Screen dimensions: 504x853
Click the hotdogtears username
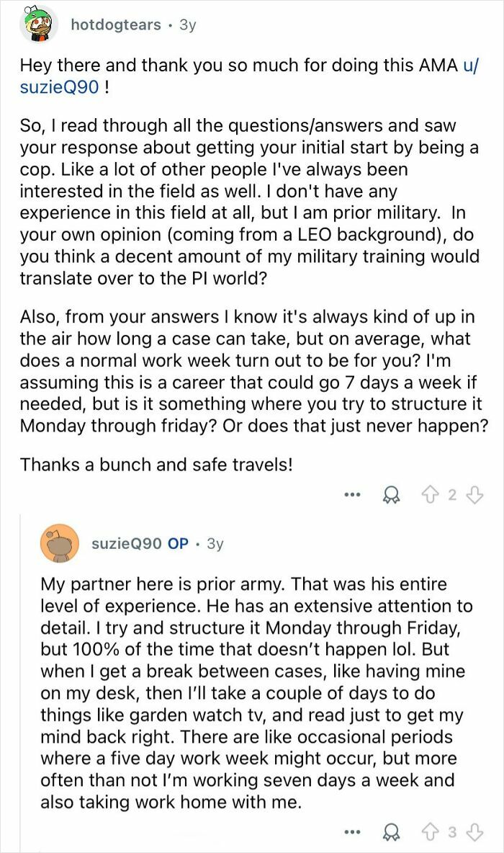(115, 24)
